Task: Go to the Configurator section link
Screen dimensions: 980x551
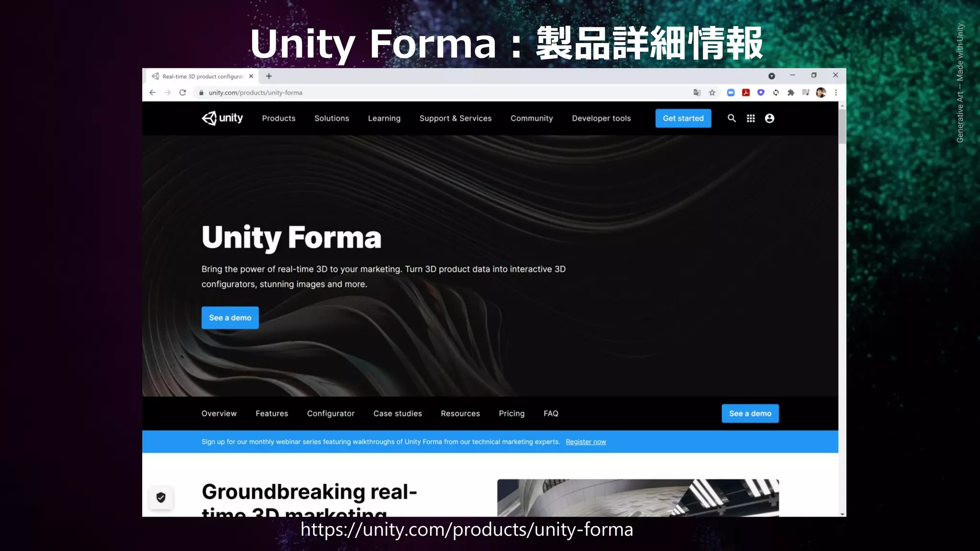Action: pos(331,413)
